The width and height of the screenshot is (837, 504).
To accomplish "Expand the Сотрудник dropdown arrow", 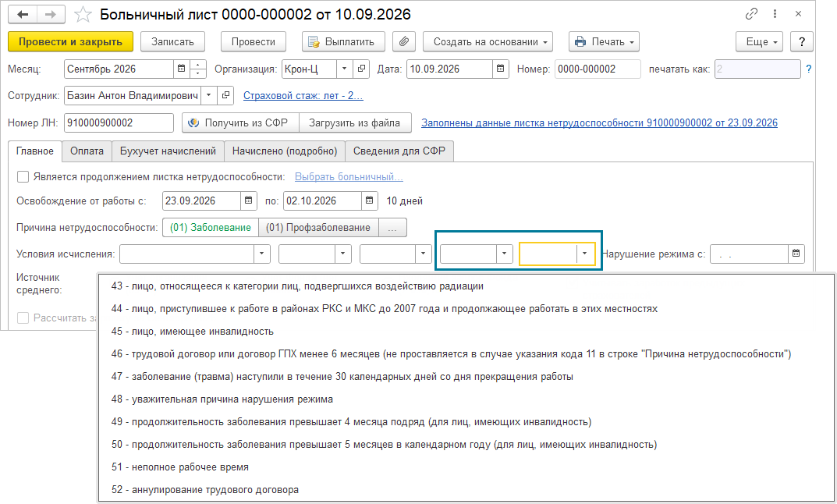I will click(x=209, y=95).
